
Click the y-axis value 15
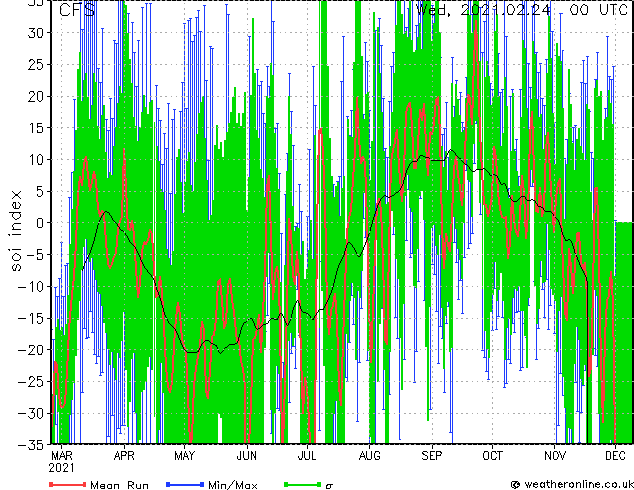point(37,128)
